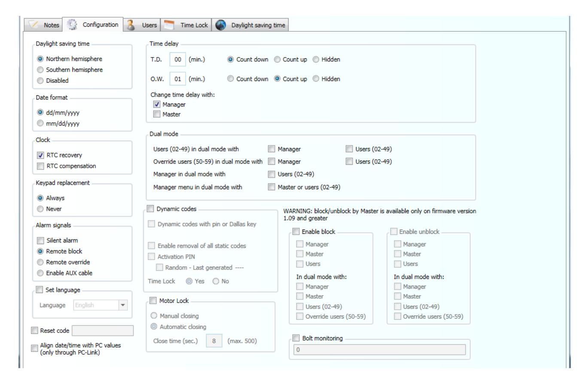Select Never keypad replacement
The width and height of the screenshot is (588, 387).
pyautogui.click(x=49, y=209)
